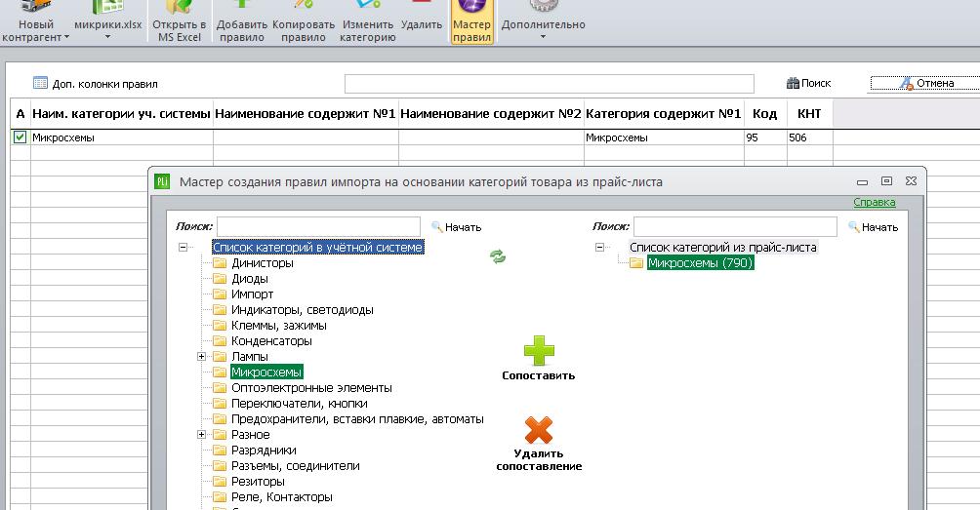Select Клеммы, зажимы category
This screenshot has height=510, width=980.
pyautogui.click(x=279, y=326)
